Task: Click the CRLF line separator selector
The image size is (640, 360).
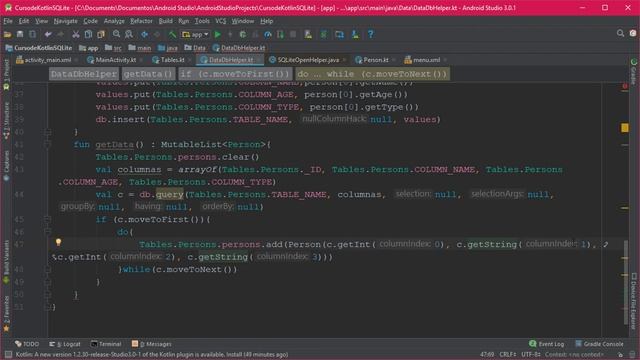Action: tap(508, 355)
